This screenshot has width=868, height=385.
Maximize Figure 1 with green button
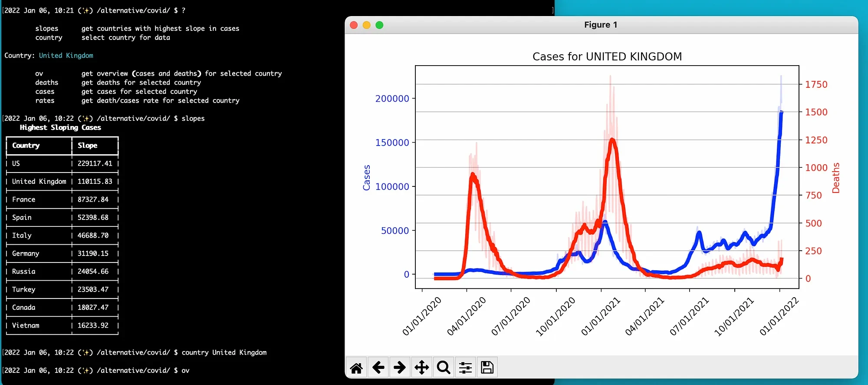click(379, 25)
